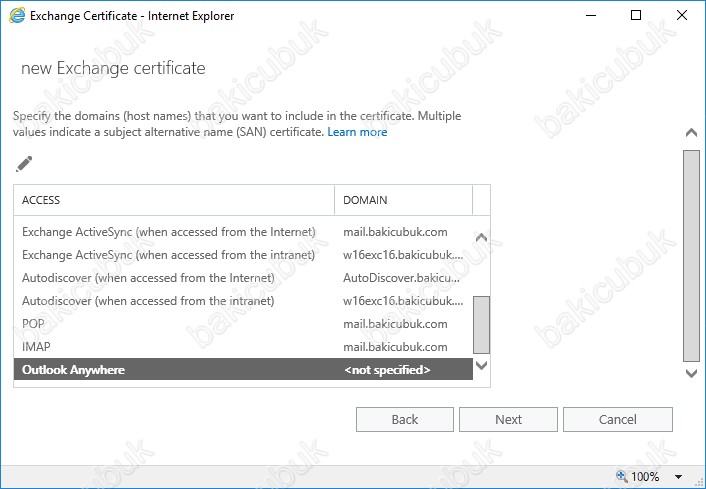Select Autodiscover from the Internet row
Image resolution: width=706 pixels, height=489 pixels.
click(243, 278)
